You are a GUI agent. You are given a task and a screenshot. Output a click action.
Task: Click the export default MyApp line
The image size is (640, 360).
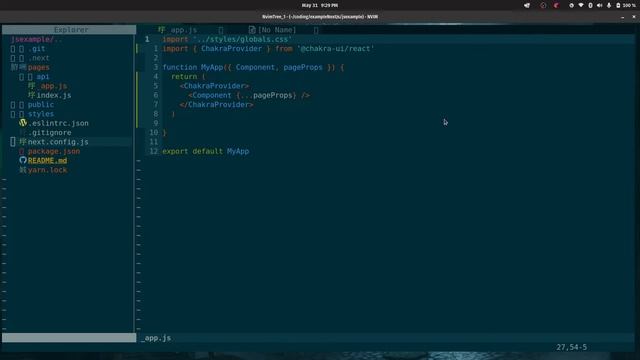pyautogui.click(x=206, y=151)
